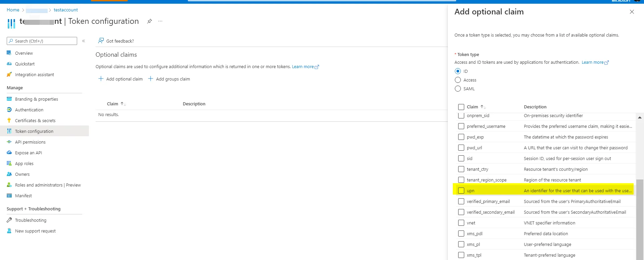Image resolution: width=644 pixels, height=260 pixels.
Task: Click the Authentication icon
Action: tap(9, 110)
